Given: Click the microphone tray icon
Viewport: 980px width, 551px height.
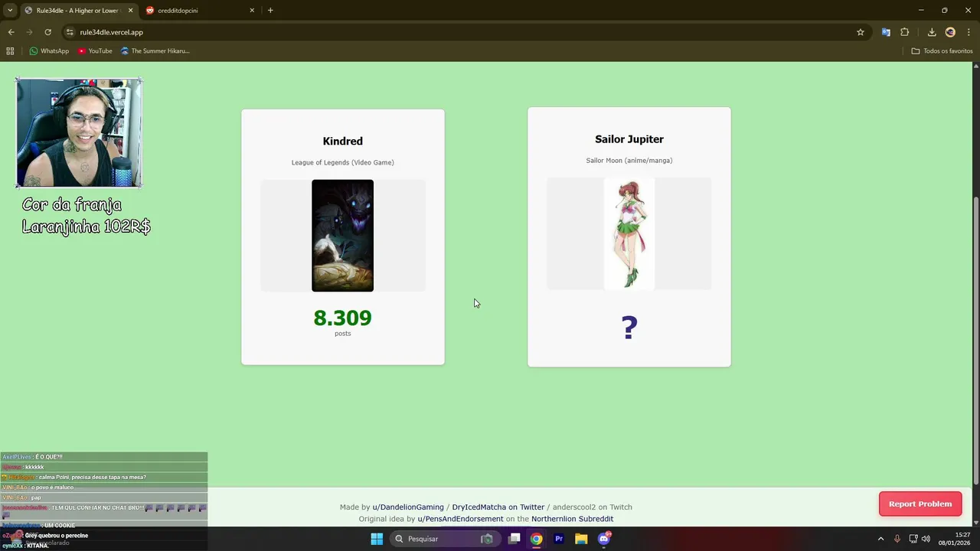Looking at the screenshot, I should point(897,539).
